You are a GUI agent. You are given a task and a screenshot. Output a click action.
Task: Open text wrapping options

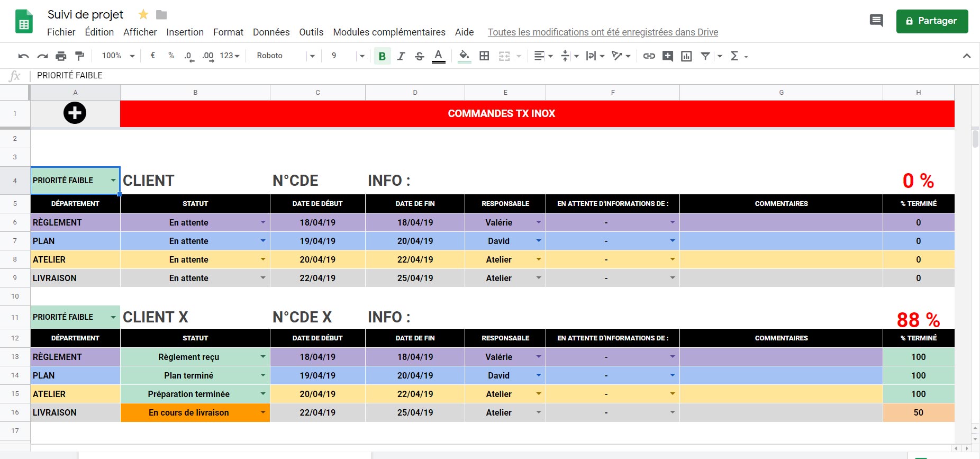pos(595,56)
